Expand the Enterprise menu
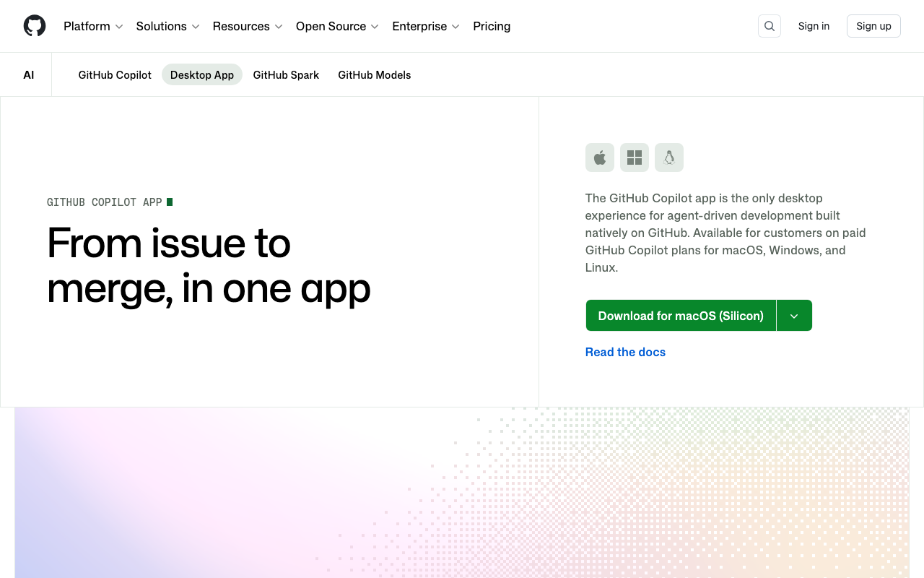 [x=426, y=26]
